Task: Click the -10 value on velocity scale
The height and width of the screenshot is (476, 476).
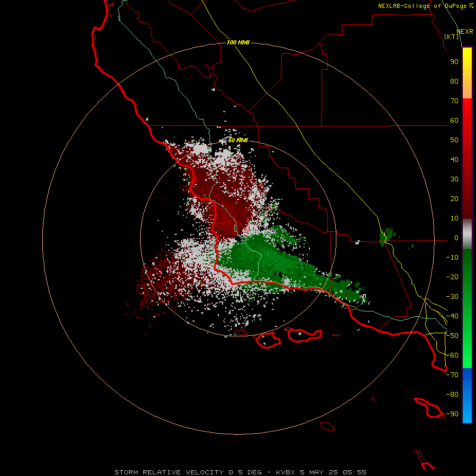Action: click(452, 258)
